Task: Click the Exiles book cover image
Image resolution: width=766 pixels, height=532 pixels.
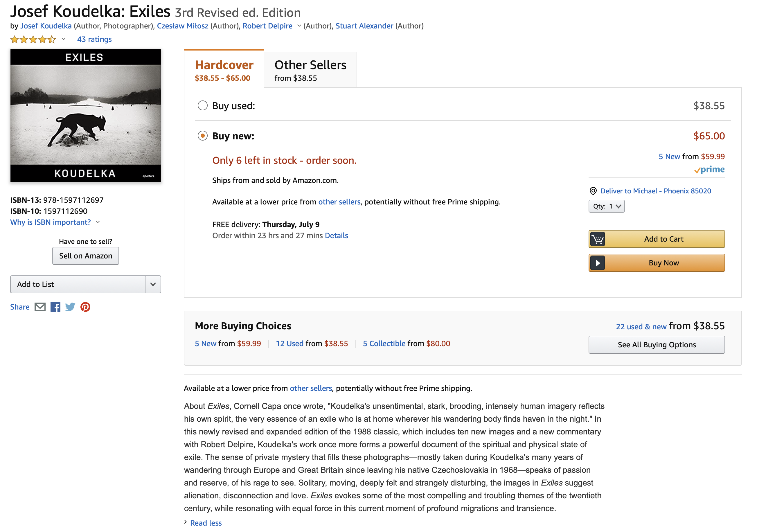Action: click(x=86, y=116)
